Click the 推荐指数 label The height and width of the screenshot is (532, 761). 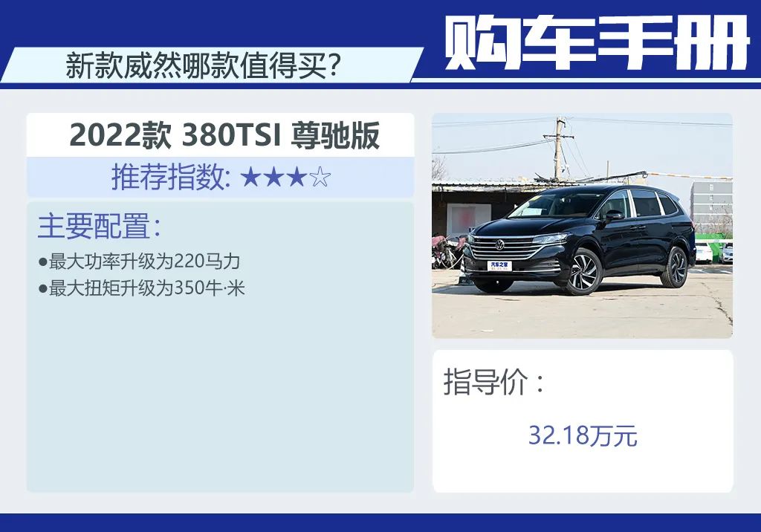click(172, 177)
